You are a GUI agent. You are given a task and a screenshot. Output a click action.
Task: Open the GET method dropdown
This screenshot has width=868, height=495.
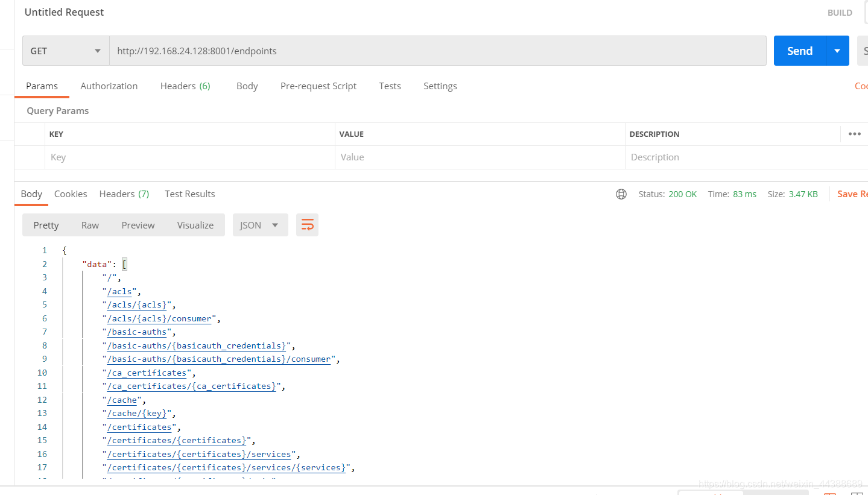click(x=66, y=51)
